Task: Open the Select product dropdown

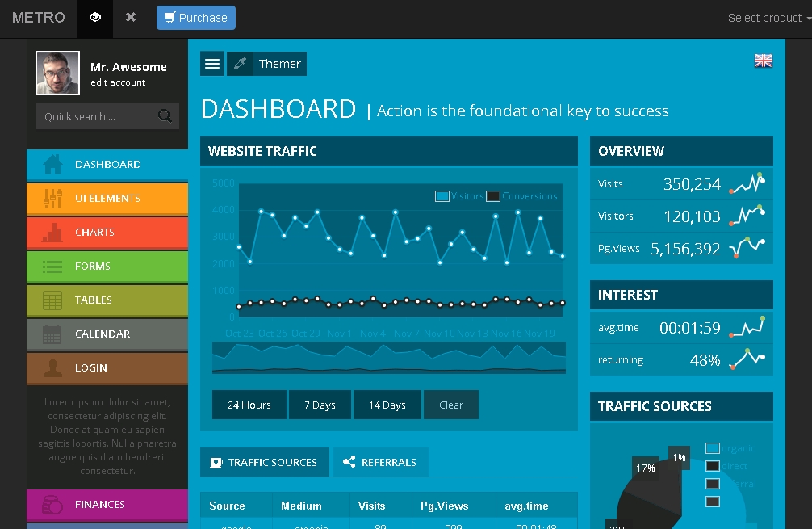Action: click(767, 18)
